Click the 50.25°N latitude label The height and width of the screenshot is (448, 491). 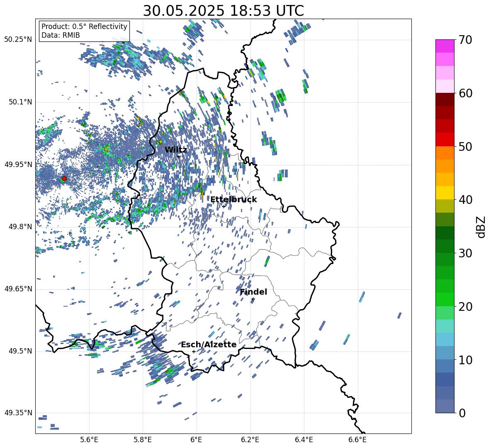pos(18,40)
